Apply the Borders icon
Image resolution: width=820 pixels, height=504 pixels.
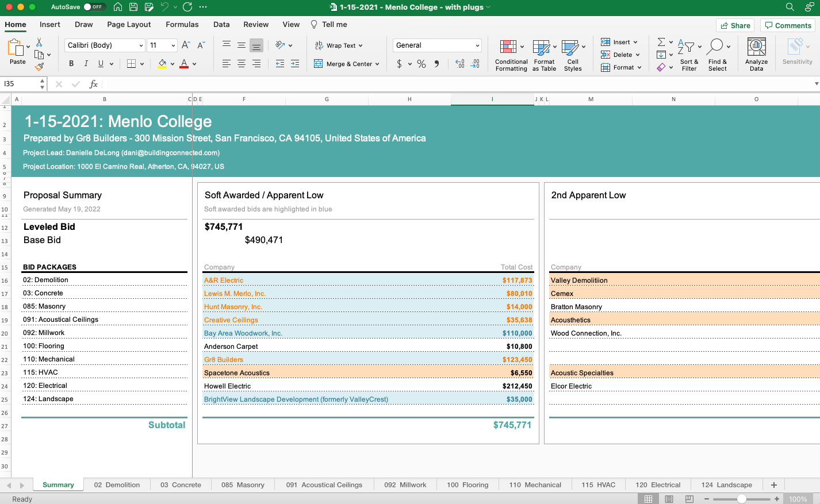(131, 64)
